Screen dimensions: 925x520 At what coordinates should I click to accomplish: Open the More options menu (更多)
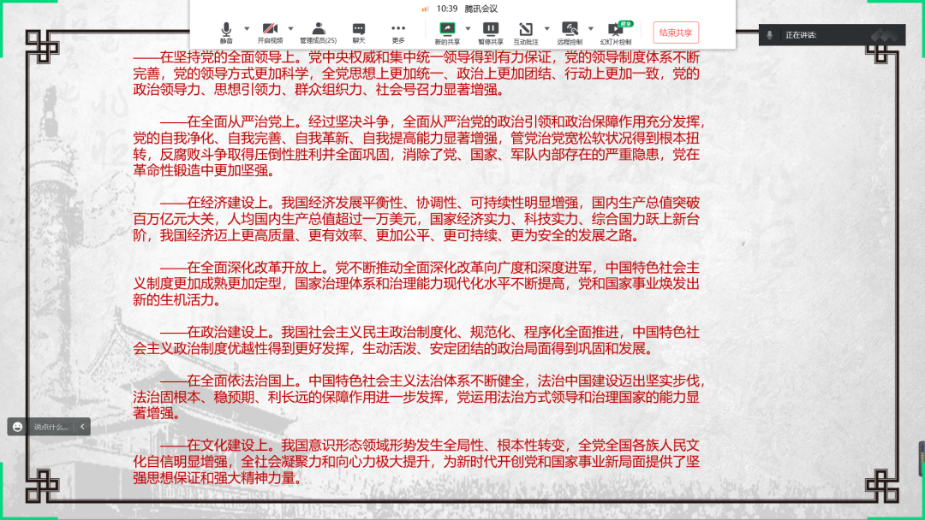[398, 30]
